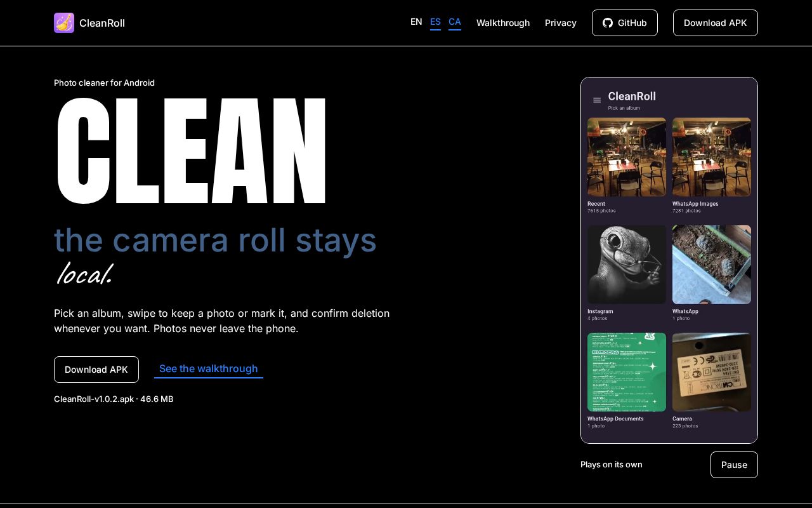Open the hamburger menu in phone preview
Image resolution: width=812 pixels, height=508 pixels.
[597, 100]
